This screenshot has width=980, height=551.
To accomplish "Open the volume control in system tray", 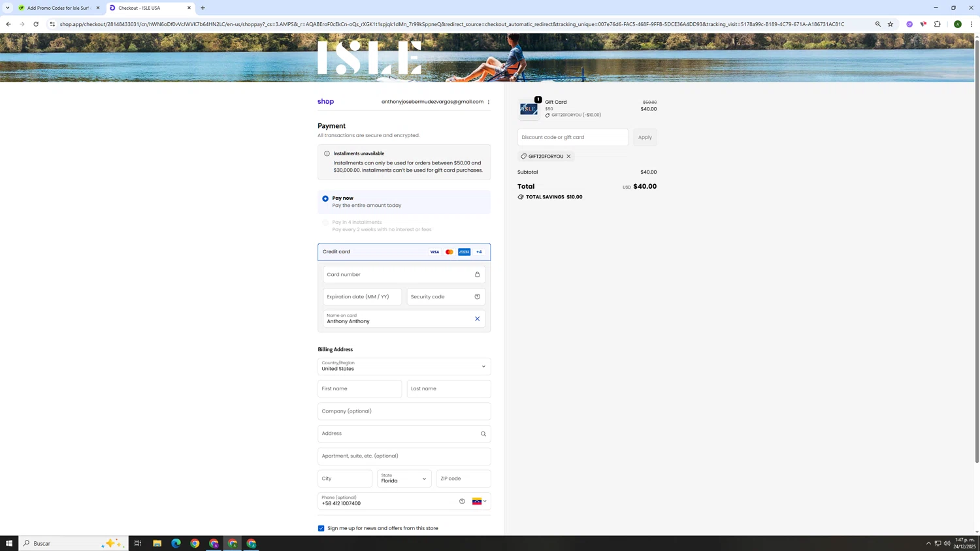I will 947,543.
